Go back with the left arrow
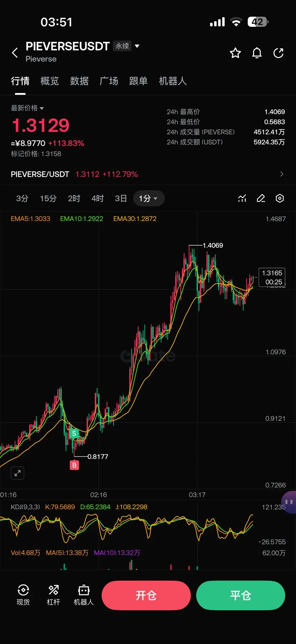The height and width of the screenshot is (644, 296). pyautogui.click(x=15, y=53)
